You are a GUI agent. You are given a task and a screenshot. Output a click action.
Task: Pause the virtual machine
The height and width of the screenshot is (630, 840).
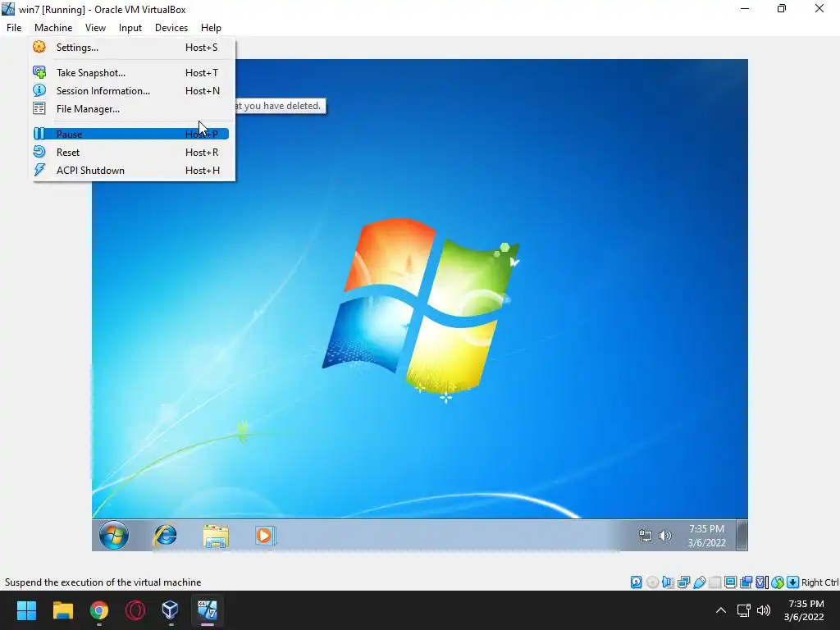click(131, 134)
